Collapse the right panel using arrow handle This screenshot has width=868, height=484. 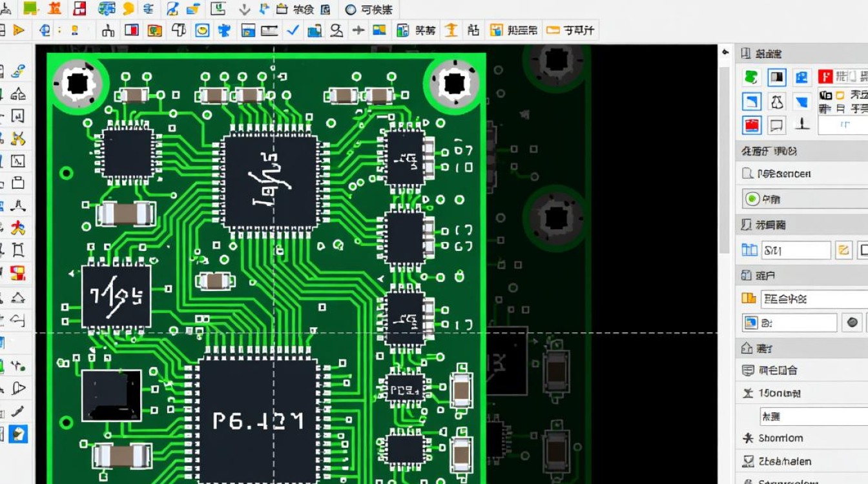(725, 53)
